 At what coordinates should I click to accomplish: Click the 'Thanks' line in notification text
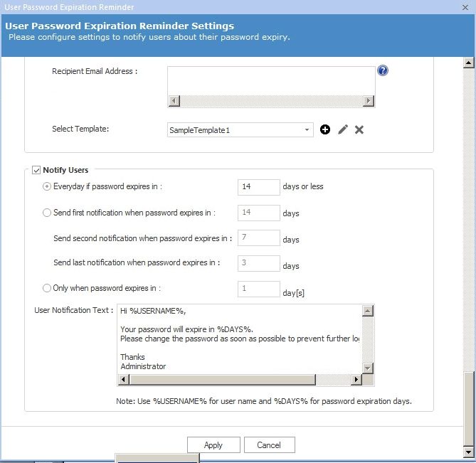(132, 357)
